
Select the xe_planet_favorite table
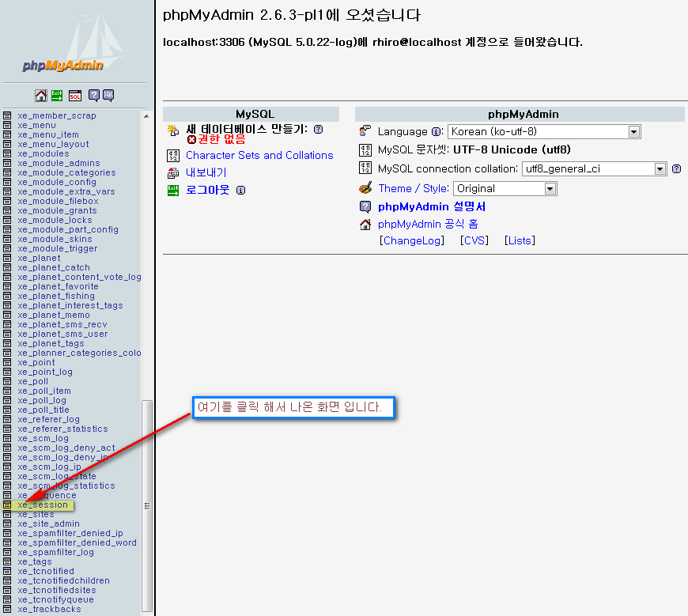pyautogui.click(x=58, y=286)
